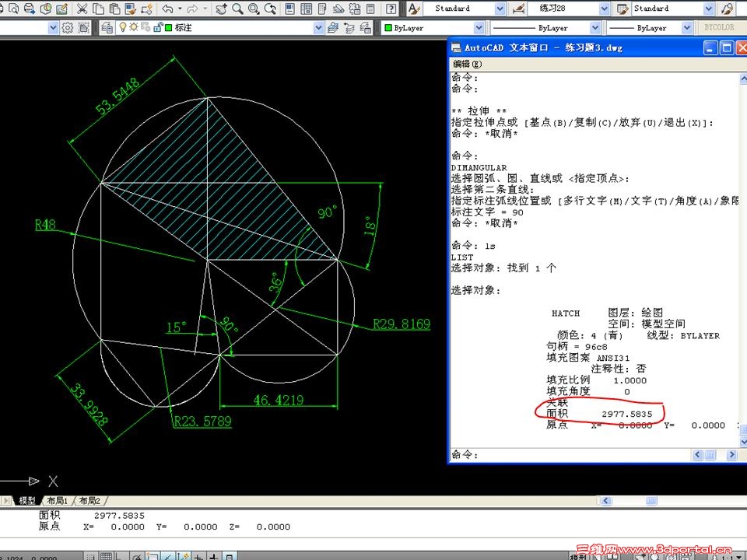747x560 pixels.
Task: Open the Layer Properties Manager icon
Action: [x=107, y=28]
